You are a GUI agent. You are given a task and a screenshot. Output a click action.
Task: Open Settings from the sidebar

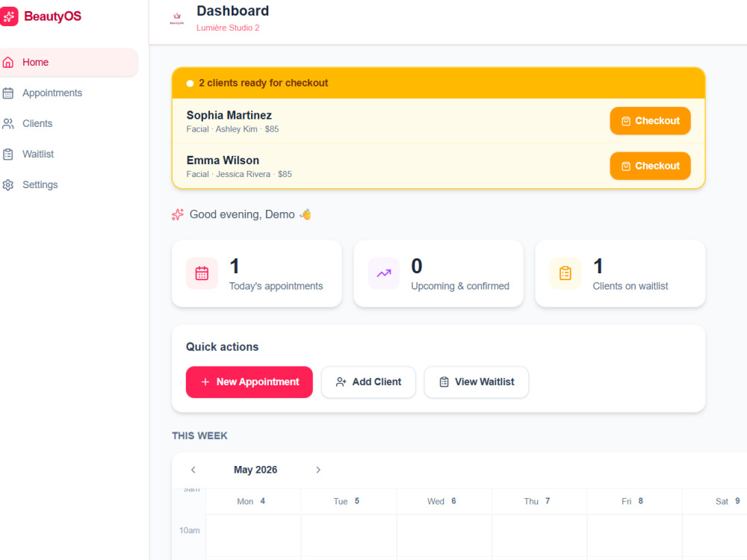(69, 184)
